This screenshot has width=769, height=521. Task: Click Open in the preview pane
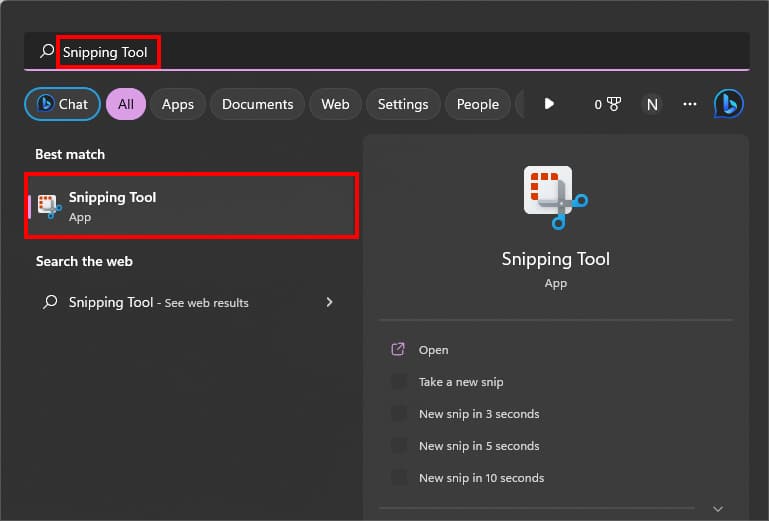(434, 350)
